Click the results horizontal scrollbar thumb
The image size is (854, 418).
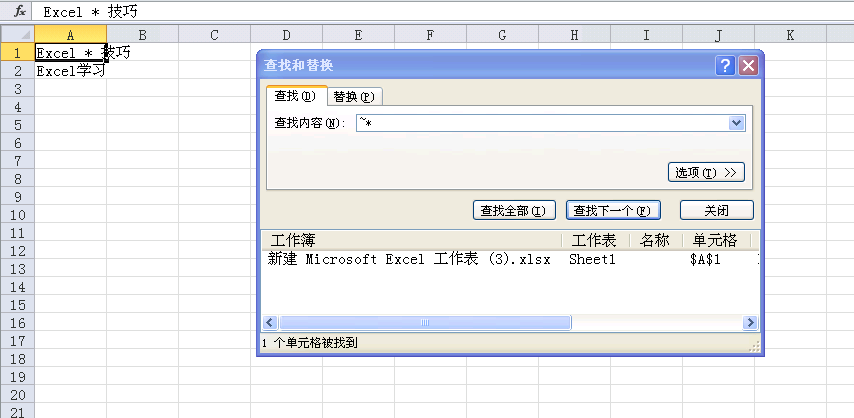click(x=425, y=323)
